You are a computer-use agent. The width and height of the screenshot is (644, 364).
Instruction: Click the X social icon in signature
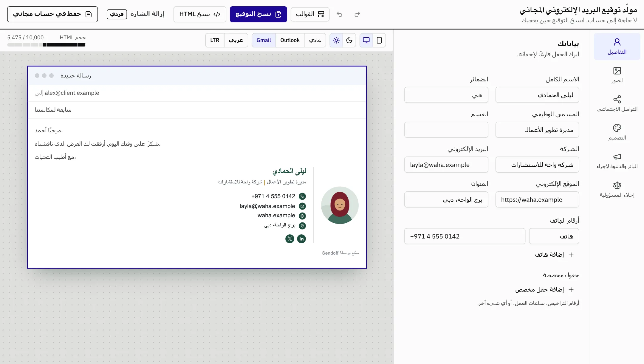[290, 239]
